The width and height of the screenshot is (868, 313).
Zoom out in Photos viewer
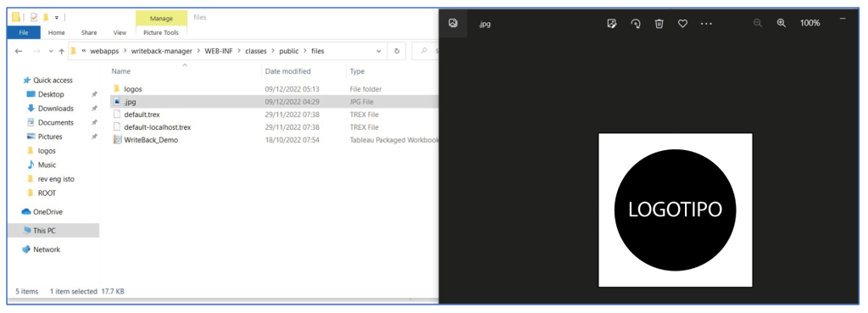tap(758, 23)
